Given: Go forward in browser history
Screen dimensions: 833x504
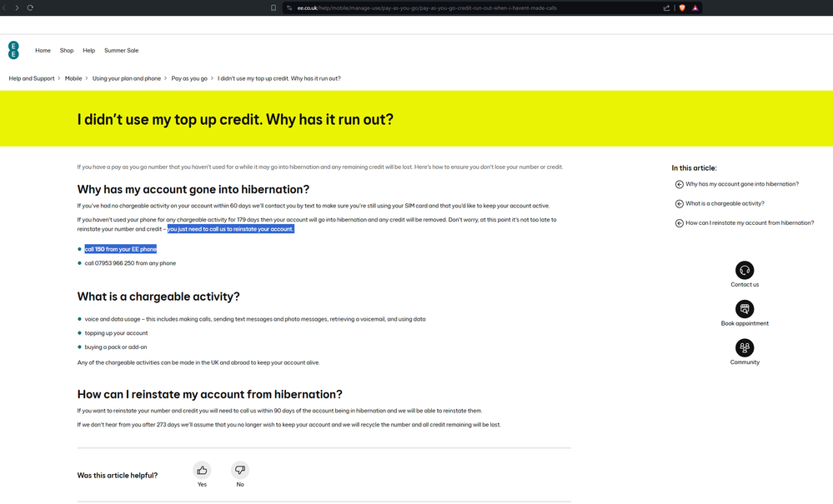Looking at the screenshot, I should pos(17,8).
